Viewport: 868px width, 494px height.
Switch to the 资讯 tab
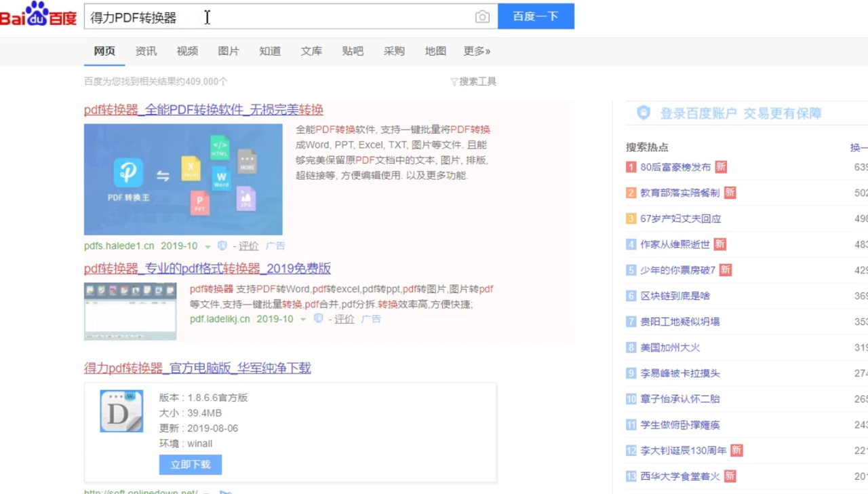tap(146, 51)
